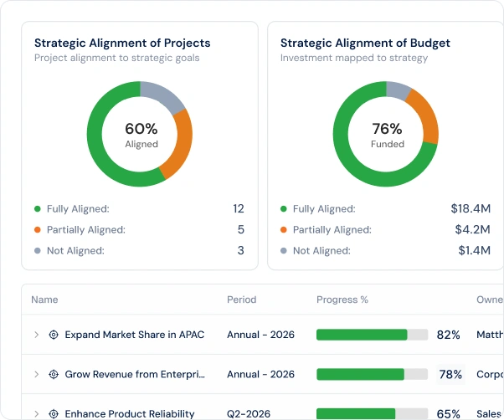The height and width of the screenshot is (420, 504).
Task: Click the gray Not Aligned dot in Budget legend
Action: point(284,251)
